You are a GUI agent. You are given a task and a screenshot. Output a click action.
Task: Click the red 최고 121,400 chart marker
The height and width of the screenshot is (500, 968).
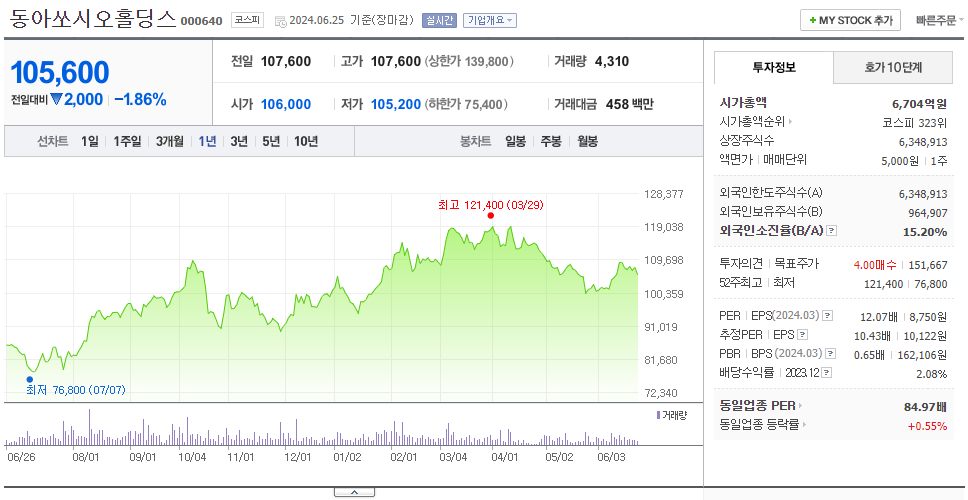[491, 215]
